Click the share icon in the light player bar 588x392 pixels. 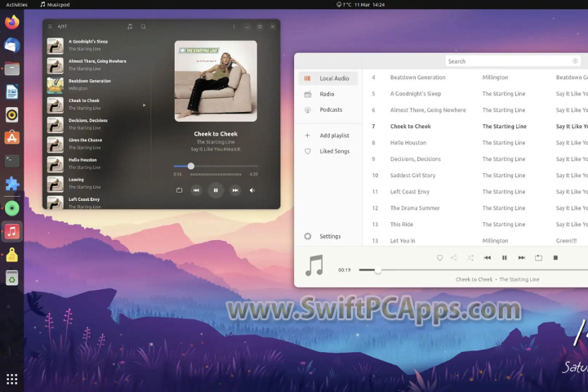coord(454,258)
